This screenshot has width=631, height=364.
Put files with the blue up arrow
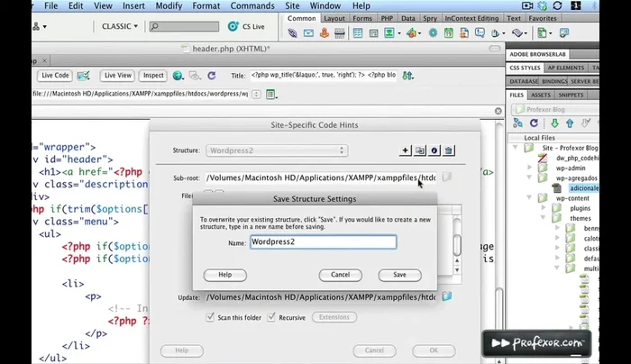click(x=570, y=123)
